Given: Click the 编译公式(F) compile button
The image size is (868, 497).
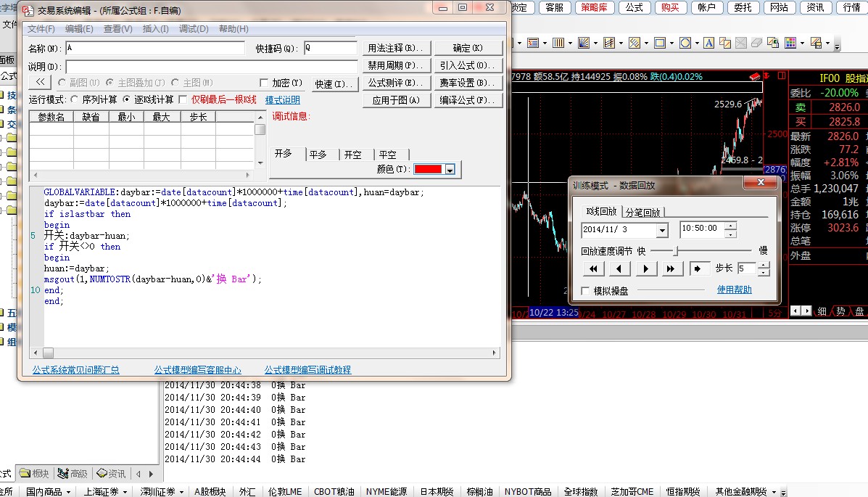Looking at the screenshot, I should [x=469, y=100].
